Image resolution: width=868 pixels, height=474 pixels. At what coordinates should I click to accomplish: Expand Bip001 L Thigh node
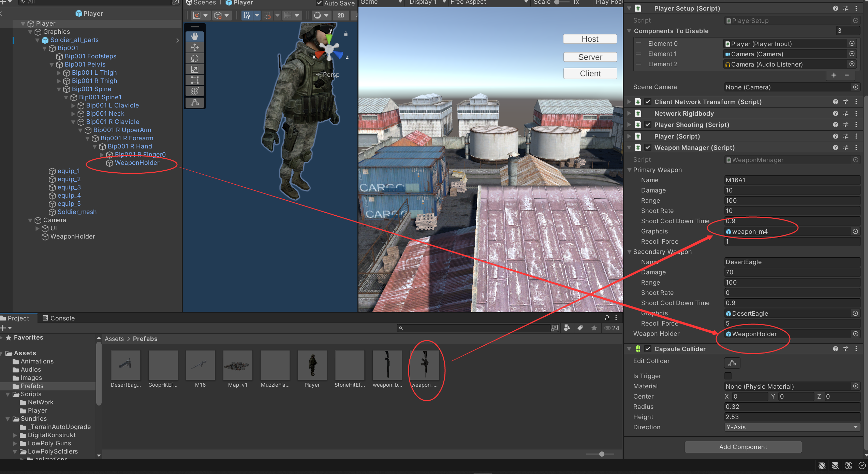pyautogui.click(x=59, y=73)
